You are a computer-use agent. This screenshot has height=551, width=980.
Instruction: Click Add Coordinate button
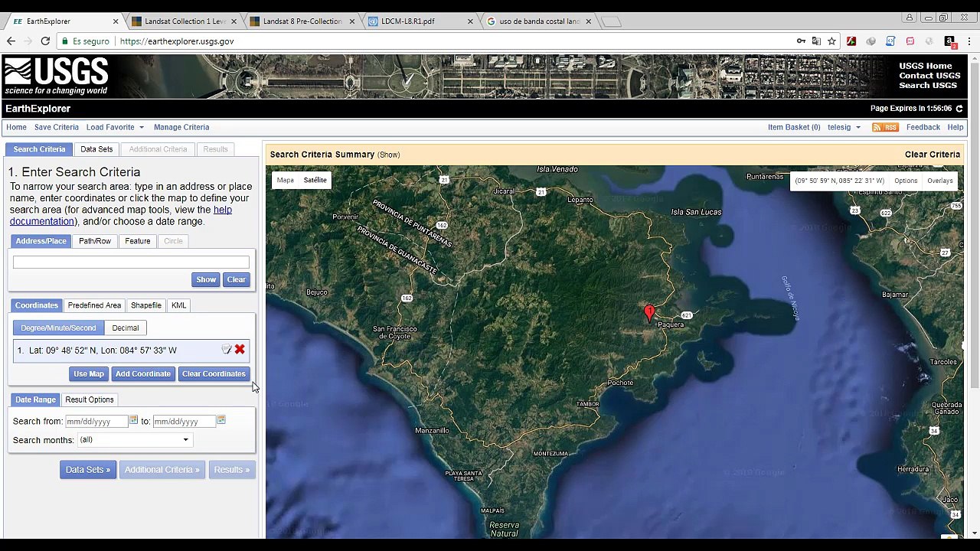click(143, 374)
